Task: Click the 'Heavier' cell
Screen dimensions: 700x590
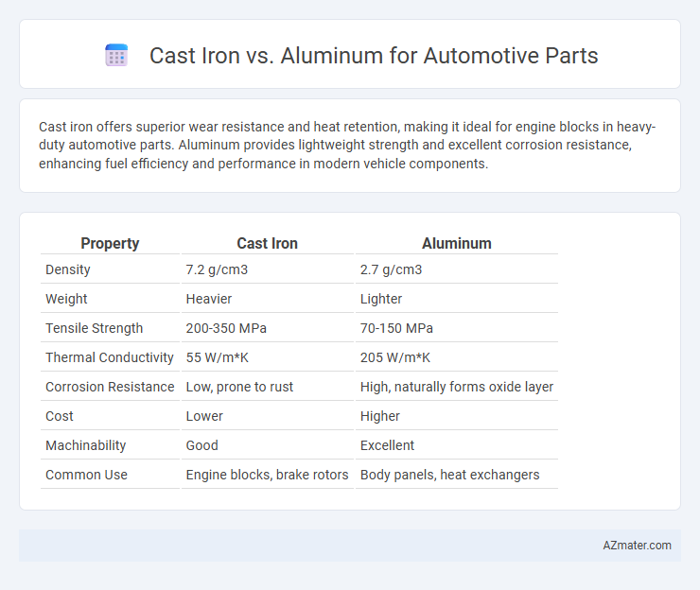Action: [209, 299]
